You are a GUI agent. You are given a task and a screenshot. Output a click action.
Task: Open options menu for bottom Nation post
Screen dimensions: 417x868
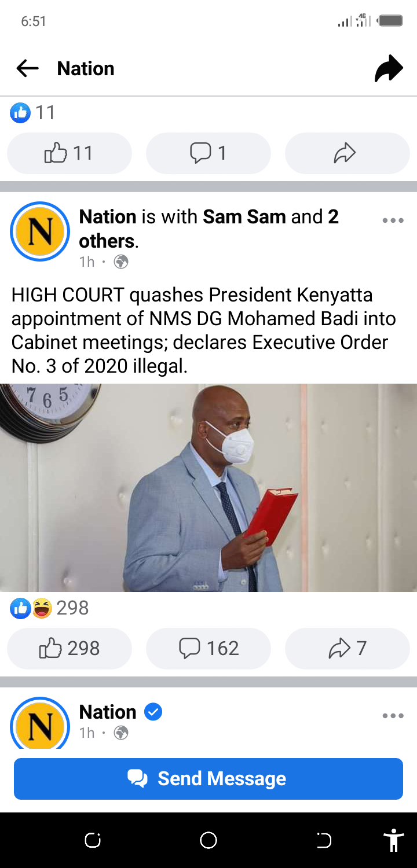click(393, 716)
